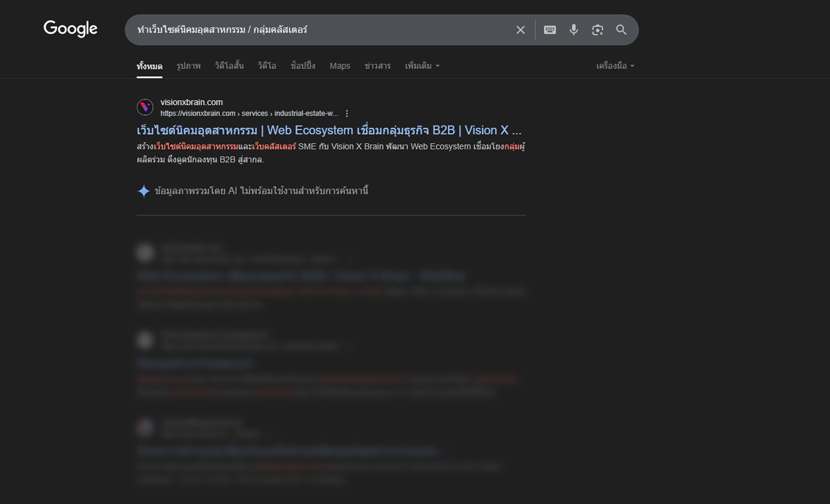830x504 pixels.
Task: Click the AI overview sparkle icon
Action: [144, 191]
